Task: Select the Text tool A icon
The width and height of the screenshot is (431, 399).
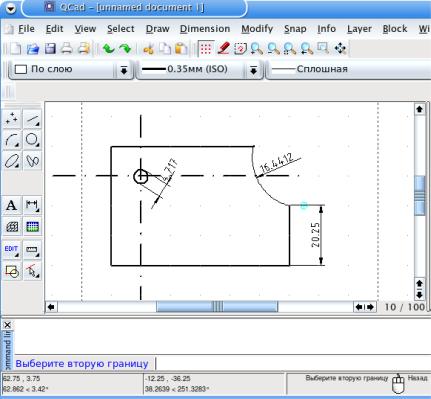Action: tap(12, 205)
